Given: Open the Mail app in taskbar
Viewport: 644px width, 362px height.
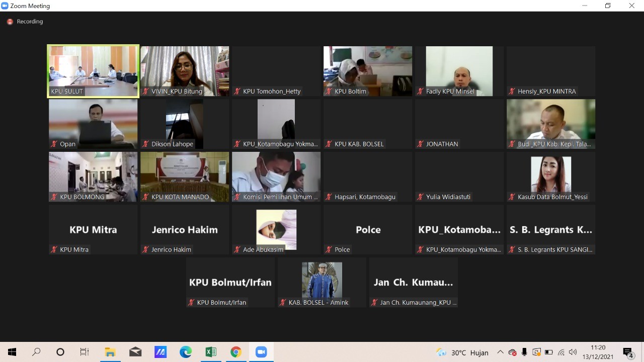Looking at the screenshot, I should pyautogui.click(x=135, y=352).
